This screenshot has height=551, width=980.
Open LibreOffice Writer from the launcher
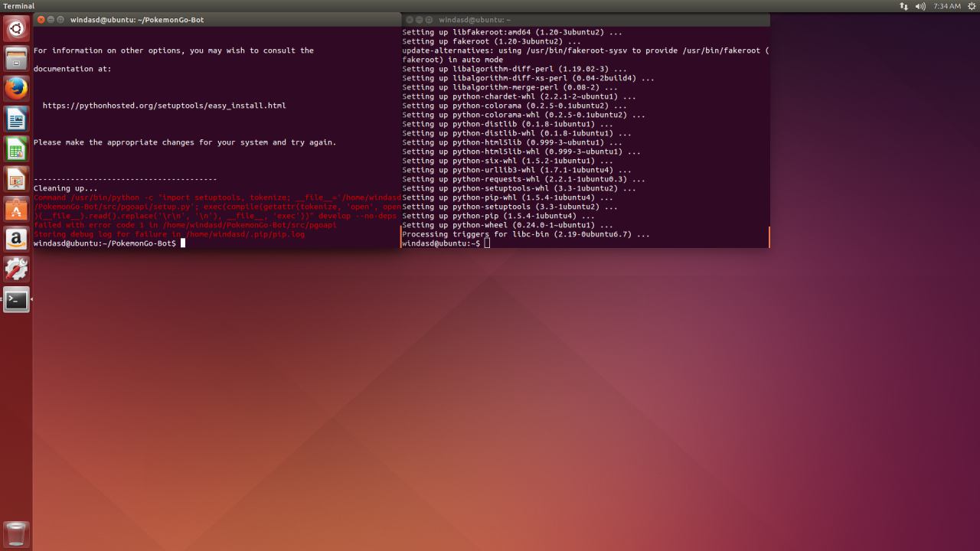point(16,119)
